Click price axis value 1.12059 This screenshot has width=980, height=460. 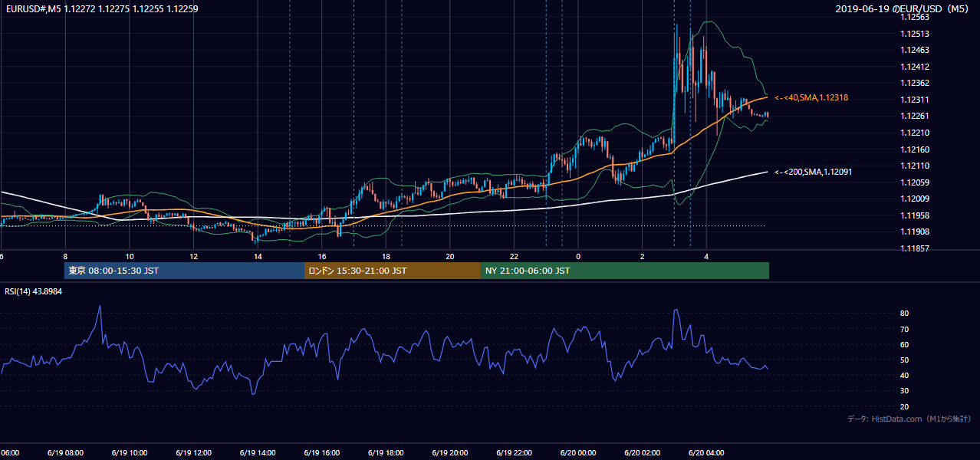coord(915,182)
